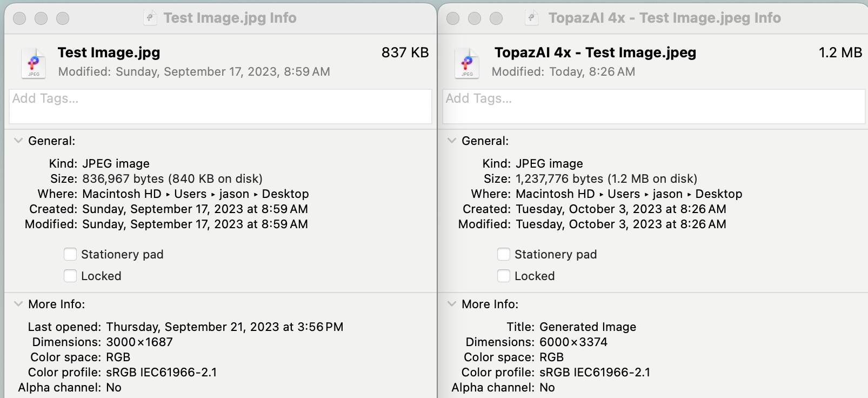Click the JPEG file icon for Test Image.jpg

34,63
